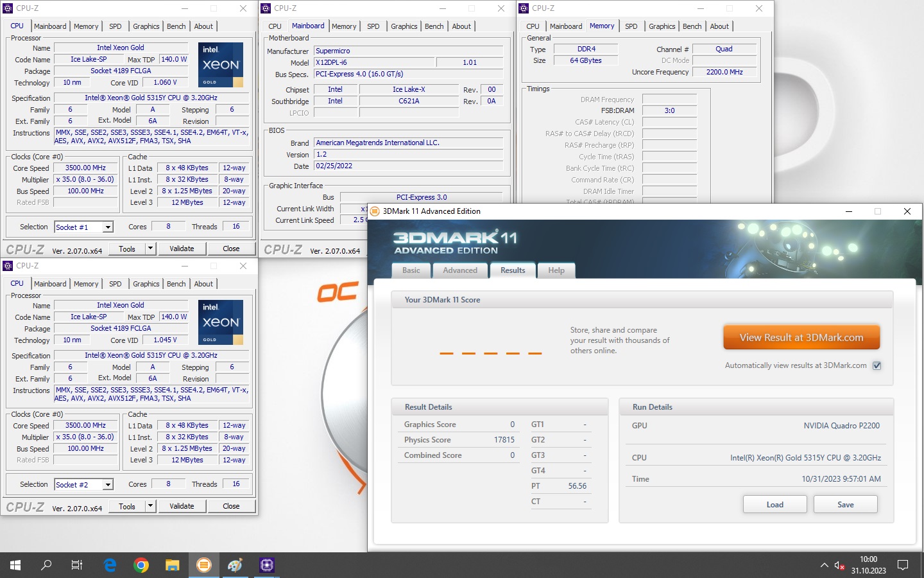Click the Xeon logo in the Socket #2 CPU-Z window
The image size is (924, 578).
pos(221,322)
